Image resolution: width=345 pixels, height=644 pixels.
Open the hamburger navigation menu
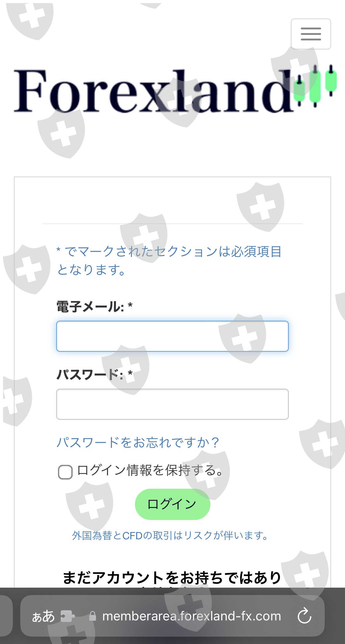click(x=311, y=34)
